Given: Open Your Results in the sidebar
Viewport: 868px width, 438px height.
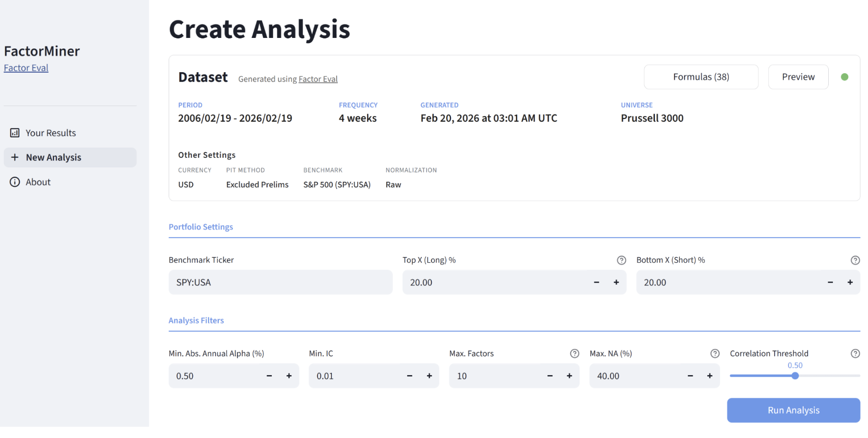Looking at the screenshot, I should (x=51, y=133).
